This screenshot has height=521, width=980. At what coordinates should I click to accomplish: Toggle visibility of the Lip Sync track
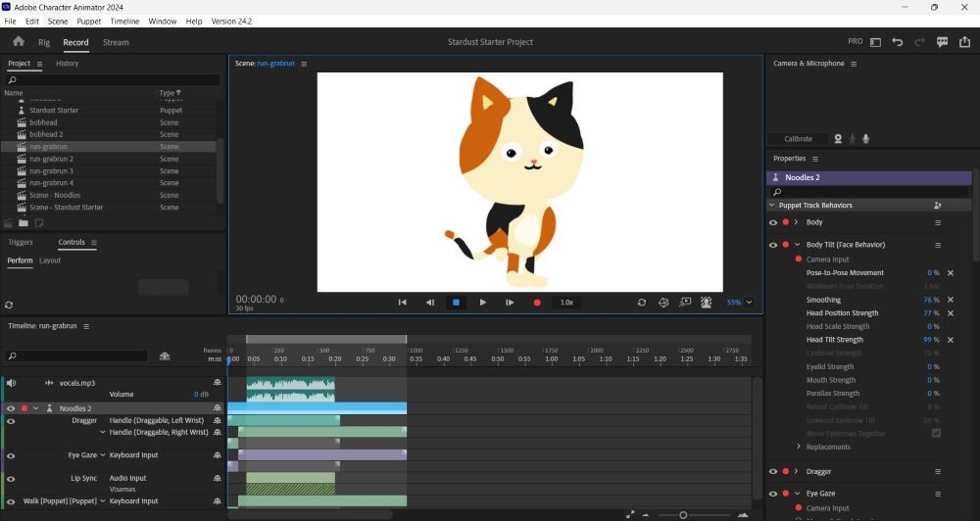pyautogui.click(x=11, y=478)
